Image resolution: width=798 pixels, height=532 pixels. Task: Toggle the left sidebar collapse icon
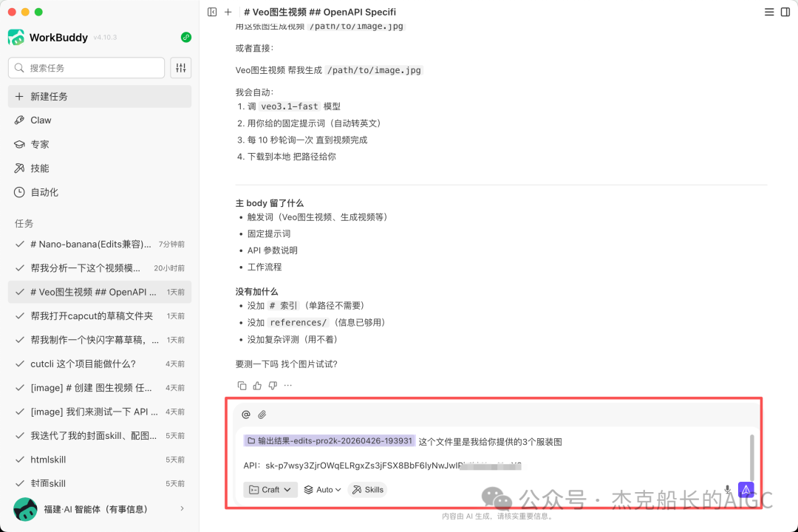pyautogui.click(x=212, y=12)
